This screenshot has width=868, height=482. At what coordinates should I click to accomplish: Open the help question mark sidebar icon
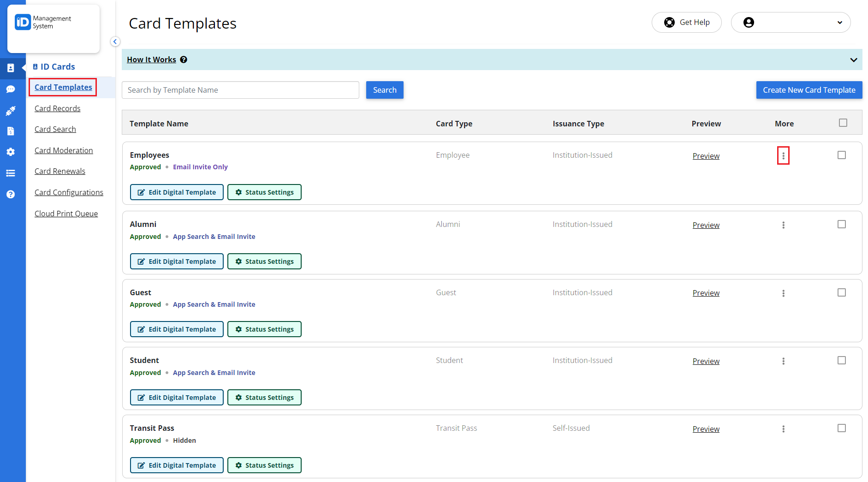coord(11,194)
